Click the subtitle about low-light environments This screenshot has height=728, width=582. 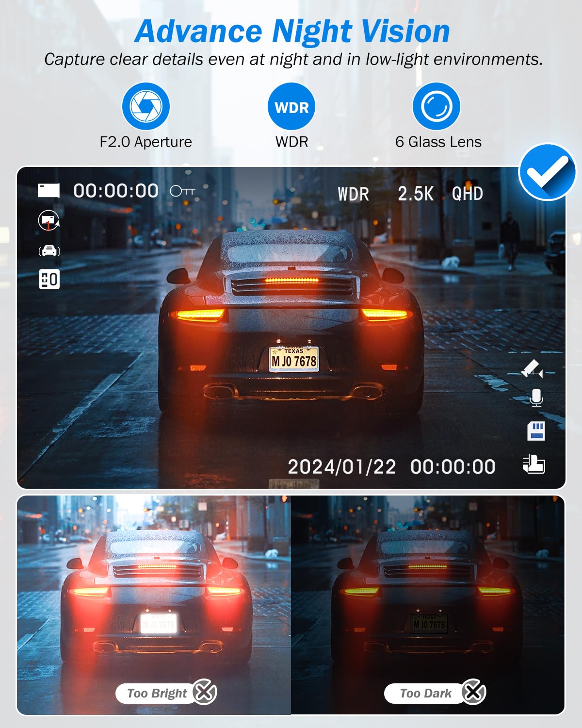[293, 59]
